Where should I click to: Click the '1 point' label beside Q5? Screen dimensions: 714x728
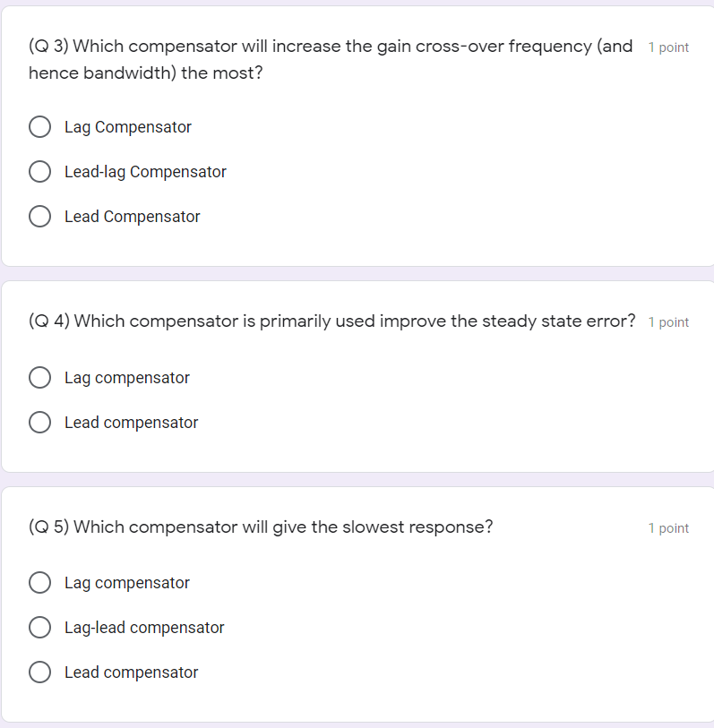tap(668, 528)
